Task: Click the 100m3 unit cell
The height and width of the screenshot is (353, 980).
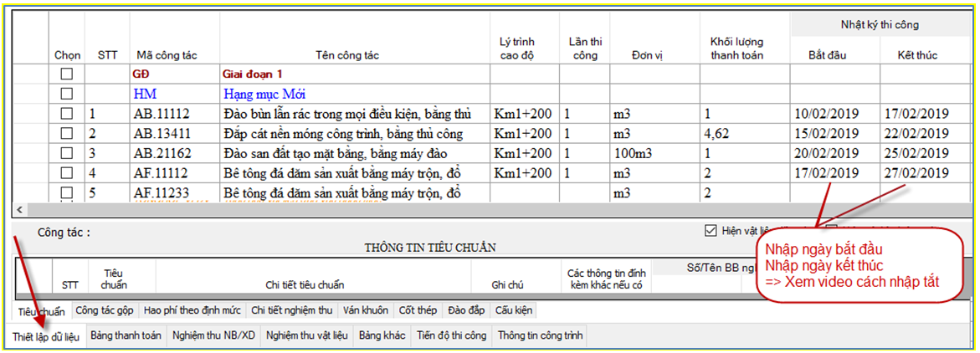Action: [x=655, y=154]
